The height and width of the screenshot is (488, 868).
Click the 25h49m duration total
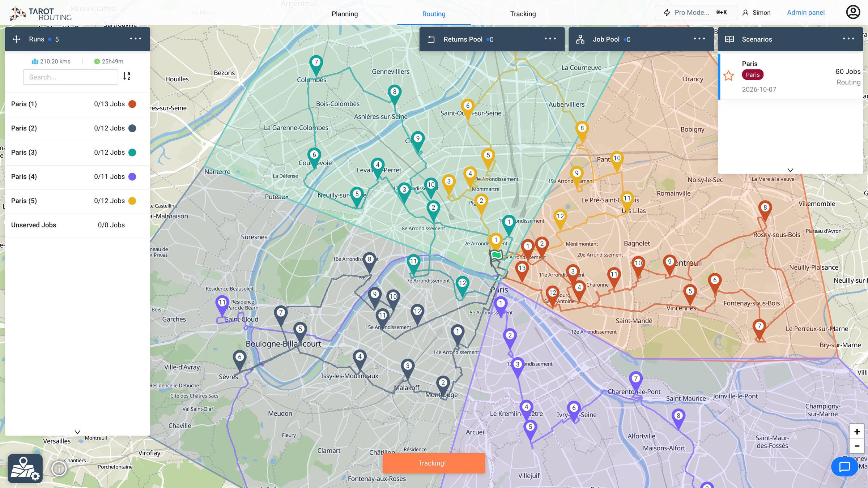(109, 61)
